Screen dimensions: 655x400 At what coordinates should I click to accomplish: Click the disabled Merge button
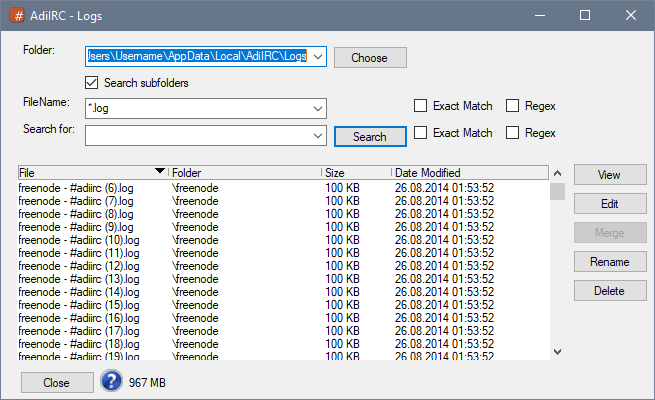610,233
